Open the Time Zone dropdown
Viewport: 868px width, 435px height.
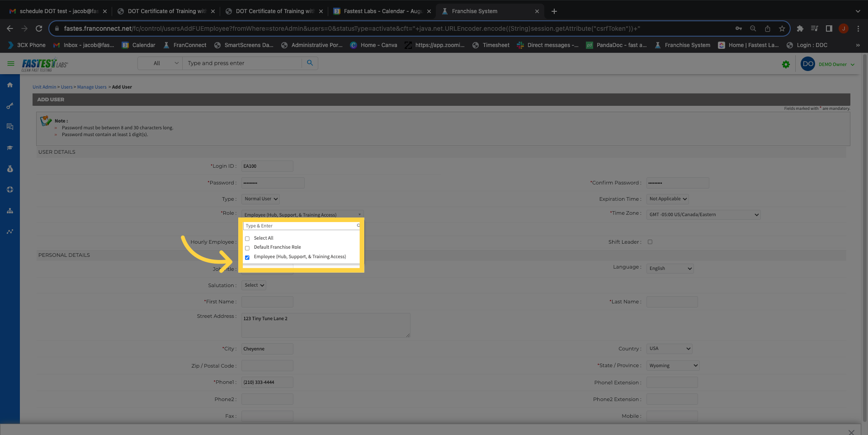click(x=703, y=215)
